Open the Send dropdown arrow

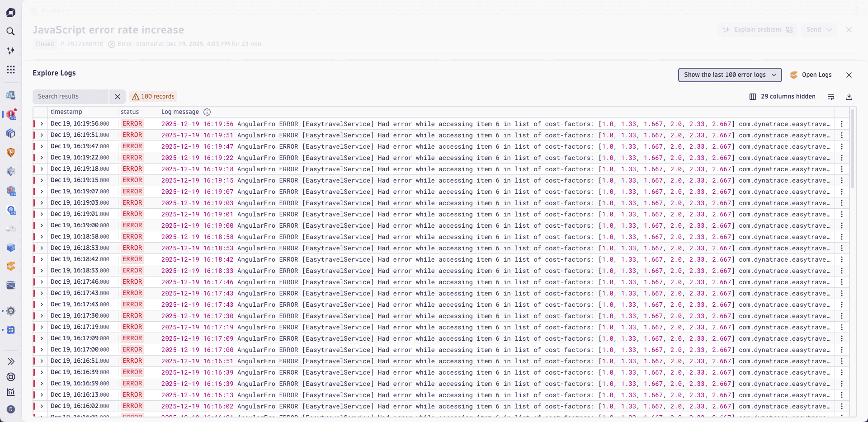pos(830,29)
